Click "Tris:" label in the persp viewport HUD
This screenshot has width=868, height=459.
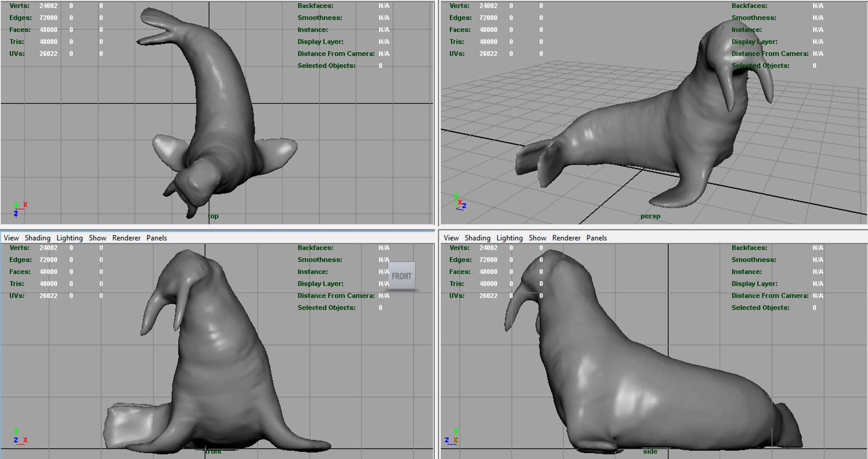point(457,42)
